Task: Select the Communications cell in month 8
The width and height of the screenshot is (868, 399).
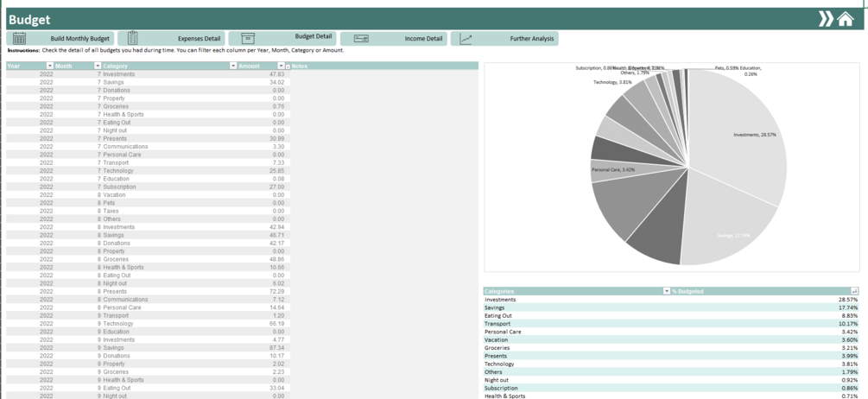Action: point(169,300)
